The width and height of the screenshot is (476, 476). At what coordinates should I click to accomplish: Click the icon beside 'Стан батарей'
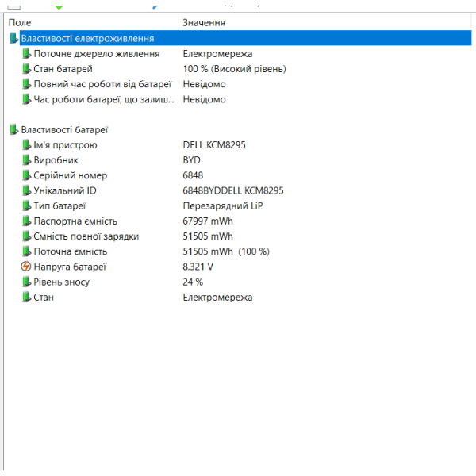(26, 68)
